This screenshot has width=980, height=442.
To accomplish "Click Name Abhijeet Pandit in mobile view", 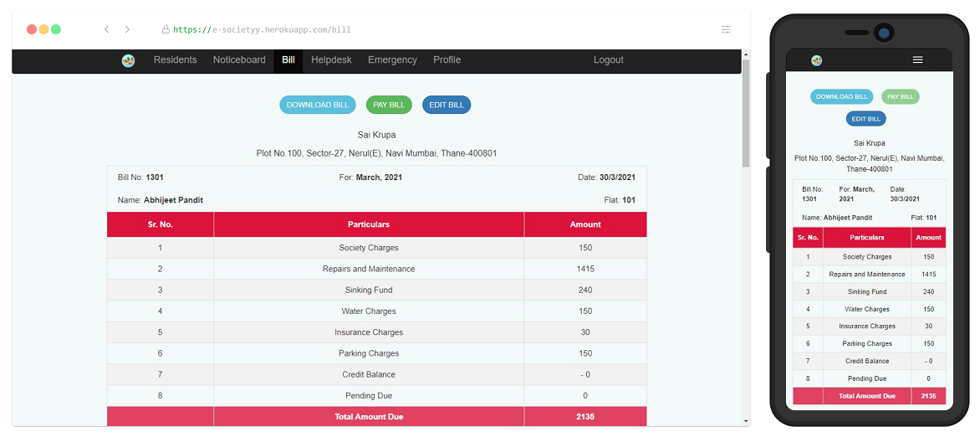I will point(837,218).
